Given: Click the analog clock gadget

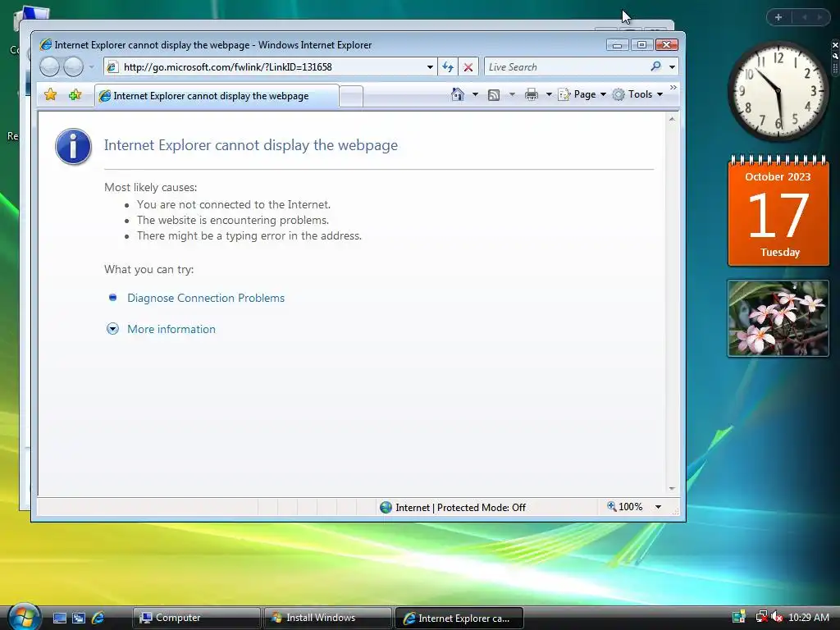Looking at the screenshot, I should click(x=778, y=91).
